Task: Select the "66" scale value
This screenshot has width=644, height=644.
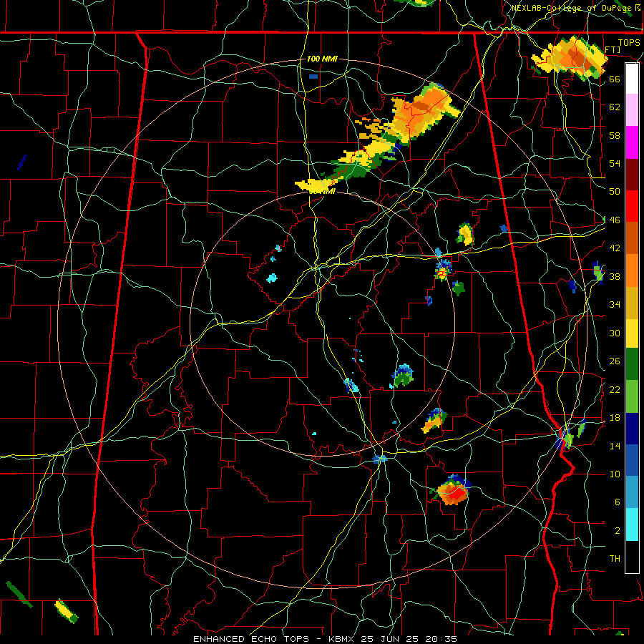Action: 615,79
